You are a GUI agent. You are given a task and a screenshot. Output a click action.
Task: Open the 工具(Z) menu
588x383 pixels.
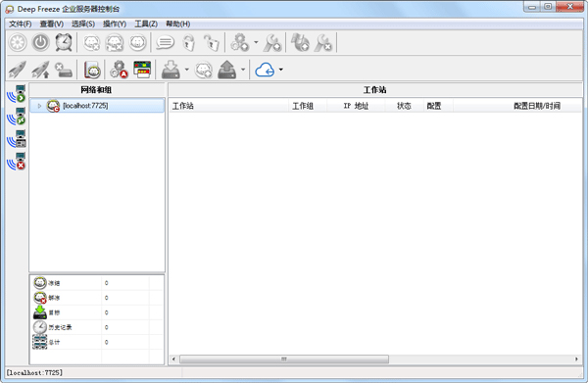tap(146, 24)
